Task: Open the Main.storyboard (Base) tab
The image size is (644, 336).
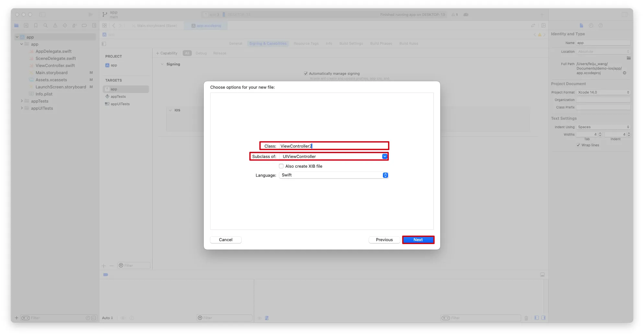Action: pyautogui.click(x=154, y=26)
